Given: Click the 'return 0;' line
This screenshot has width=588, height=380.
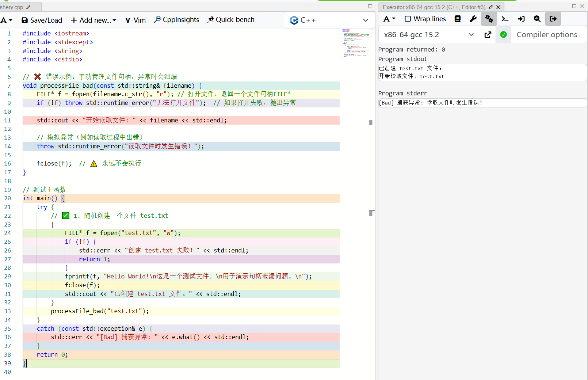Looking at the screenshot, I should point(52,354).
